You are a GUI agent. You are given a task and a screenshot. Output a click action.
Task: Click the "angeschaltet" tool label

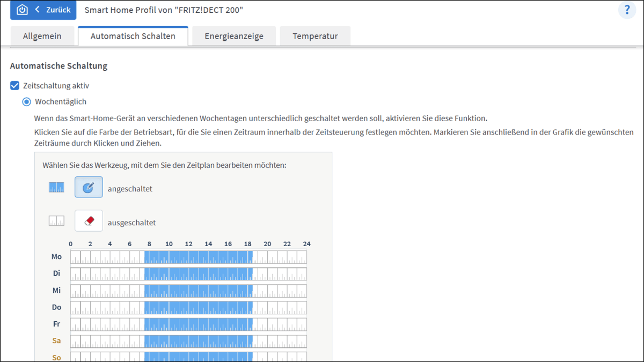click(x=130, y=188)
